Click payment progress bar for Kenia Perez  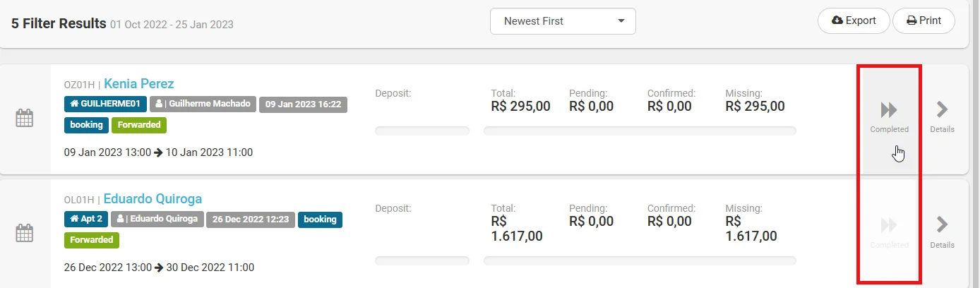tap(639, 131)
